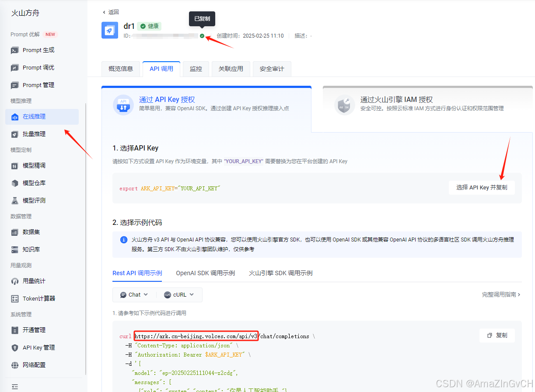The width and height of the screenshot is (535, 392).
Task: Select Rest API 调用示例 tab
Action: coord(137,273)
